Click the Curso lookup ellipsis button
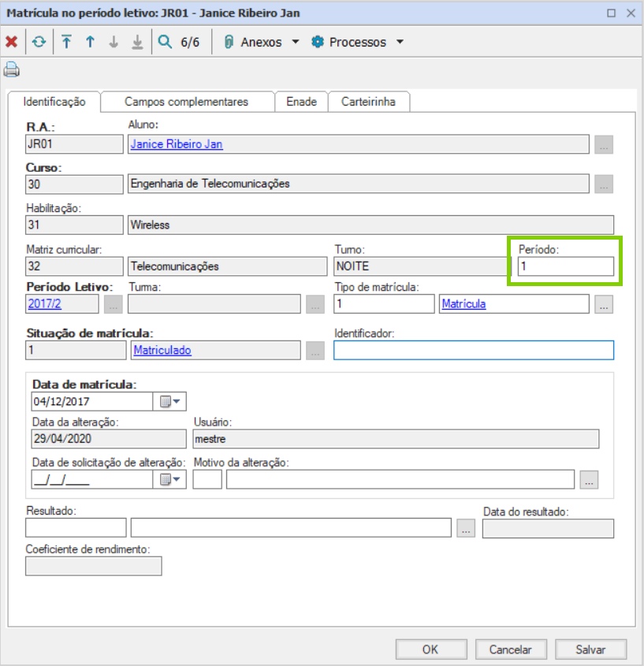Screen dimensions: 644x666 point(603,184)
